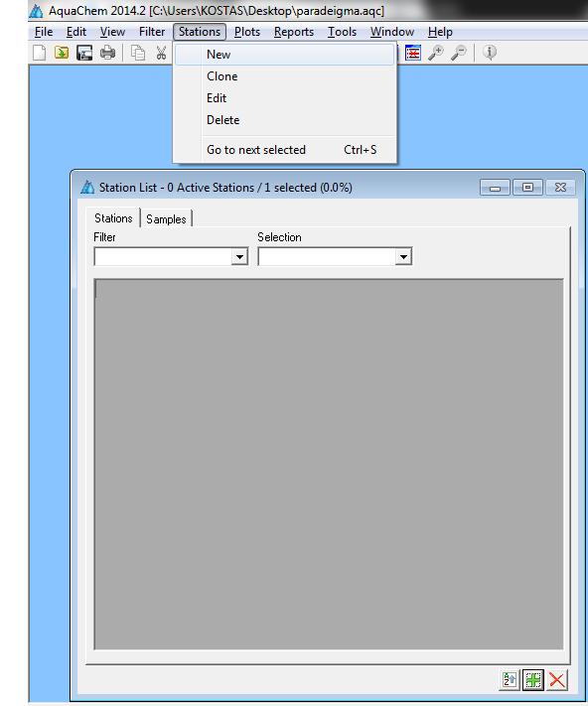This screenshot has height=706, width=588.
Task: Open the Filter menu in menu bar
Action: (x=152, y=32)
